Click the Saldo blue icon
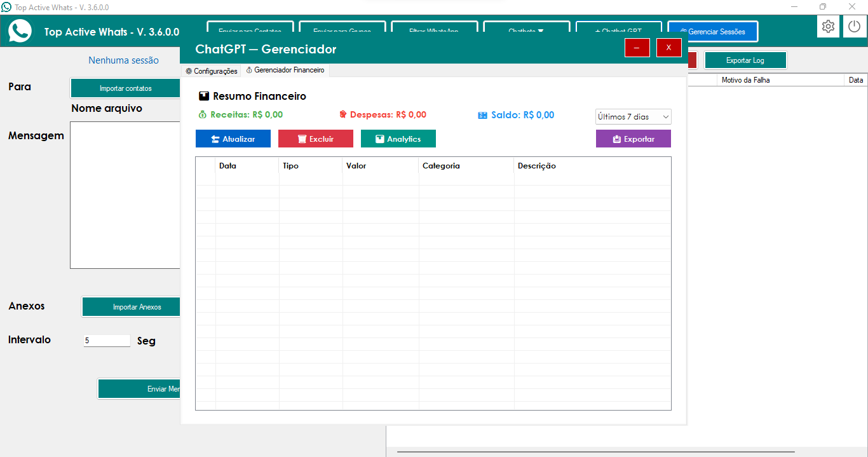Screen dimensions: 868x457 (483, 116)
